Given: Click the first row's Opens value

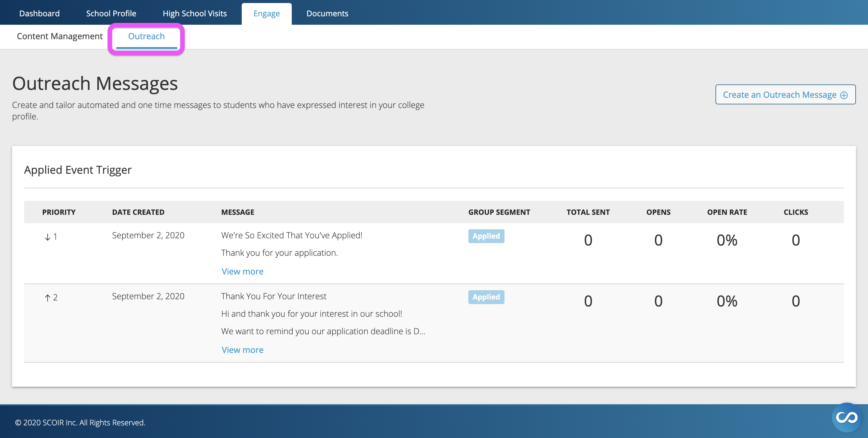Looking at the screenshot, I should click(x=659, y=240).
